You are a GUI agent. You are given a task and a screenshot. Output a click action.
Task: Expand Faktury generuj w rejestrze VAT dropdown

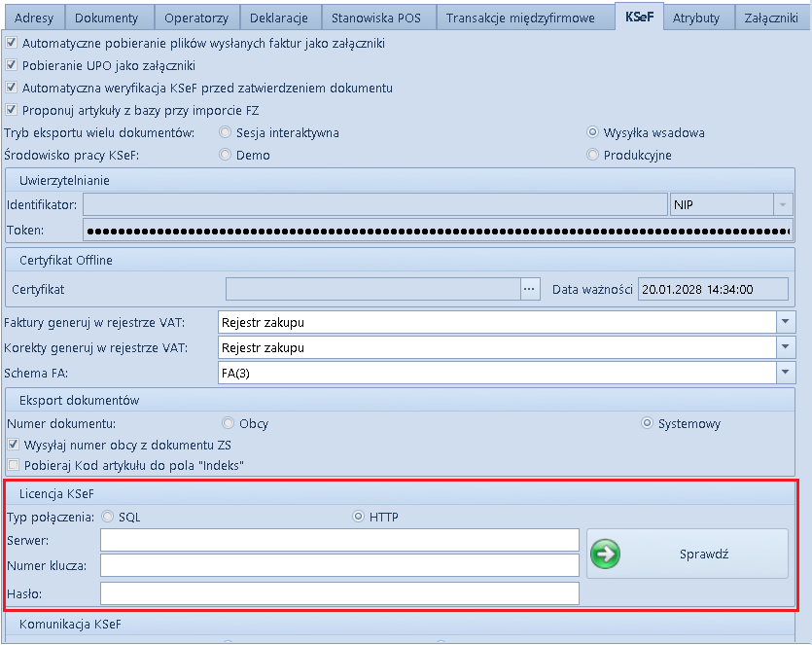pos(786,322)
